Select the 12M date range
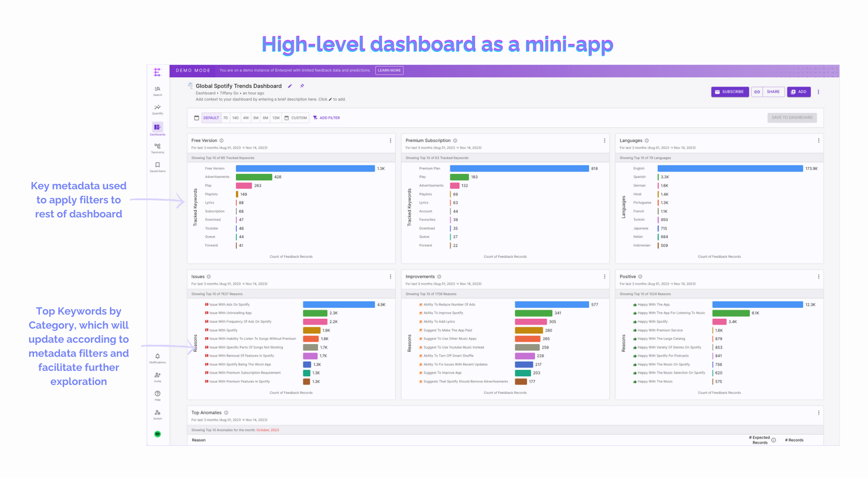This screenshot has height=478, width=868. 276,118
